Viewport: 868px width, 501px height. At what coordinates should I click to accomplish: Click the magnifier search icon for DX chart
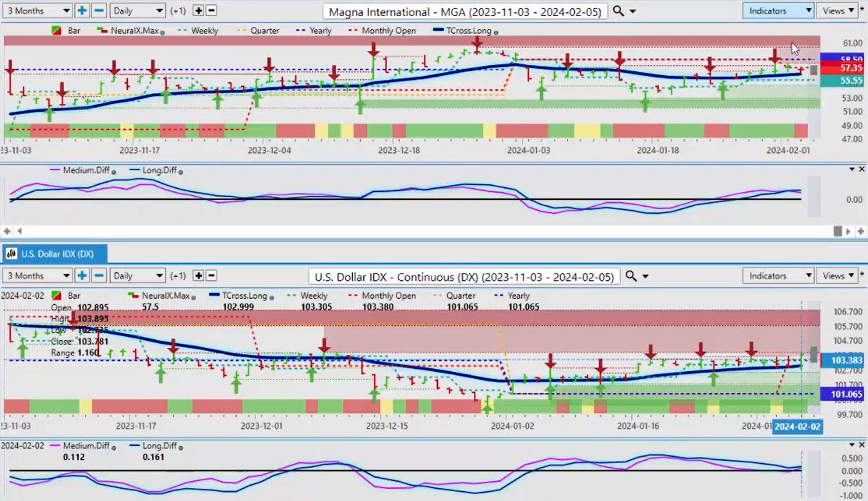631,276
